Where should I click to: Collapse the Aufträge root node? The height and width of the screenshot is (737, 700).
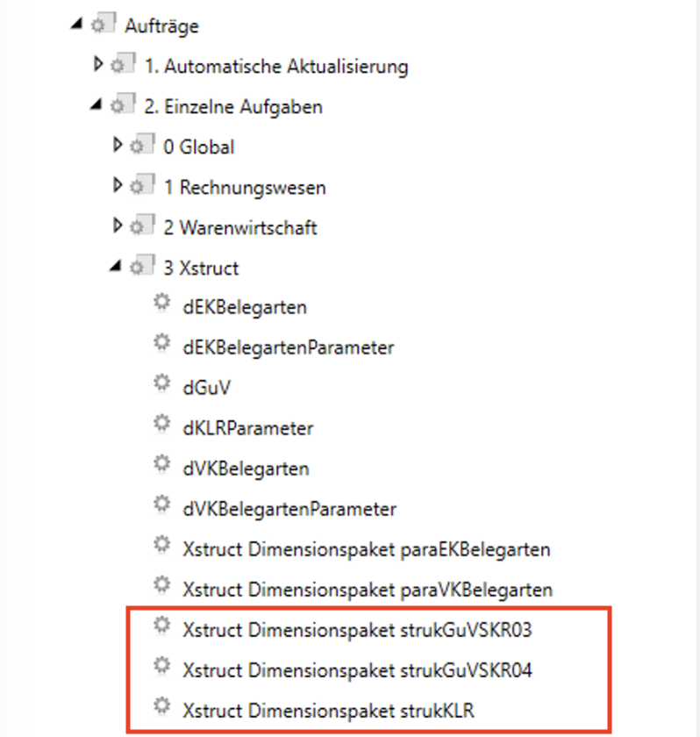pyautogui.click(x=78, y=25)
